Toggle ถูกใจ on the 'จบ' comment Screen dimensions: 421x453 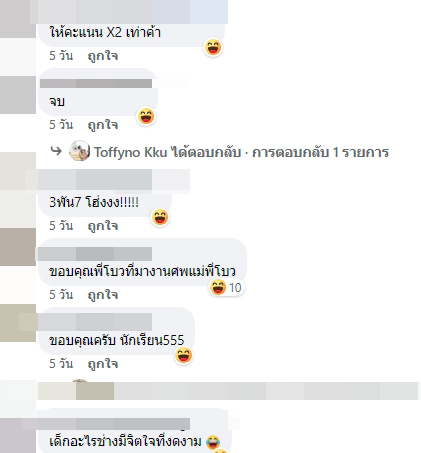pos(103,125)
